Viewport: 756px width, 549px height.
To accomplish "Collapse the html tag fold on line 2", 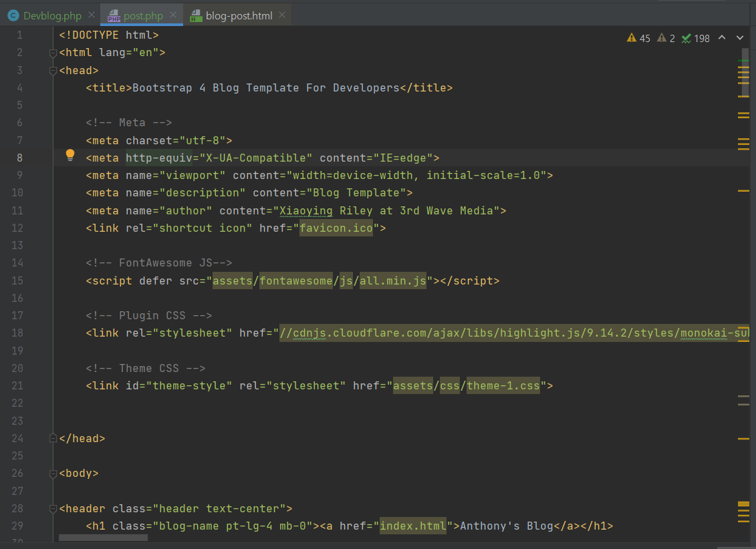I will pos(53,53).
